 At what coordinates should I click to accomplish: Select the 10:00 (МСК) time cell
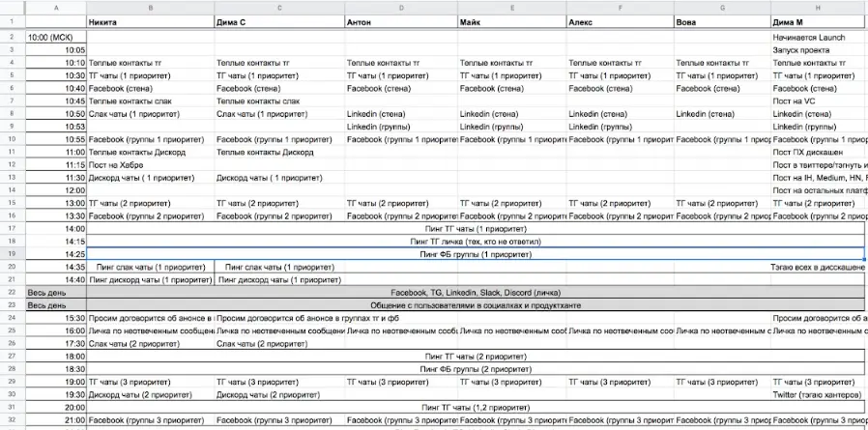tap(56, 37)
